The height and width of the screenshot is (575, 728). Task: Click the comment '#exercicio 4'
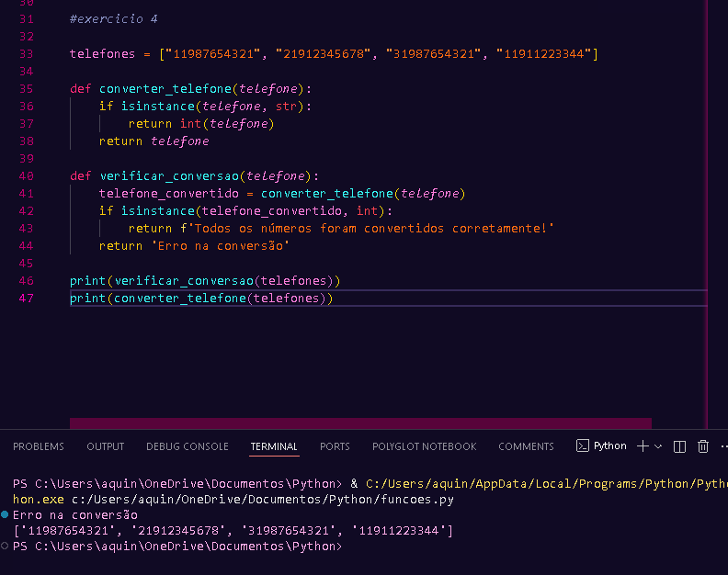coord(114,19)
